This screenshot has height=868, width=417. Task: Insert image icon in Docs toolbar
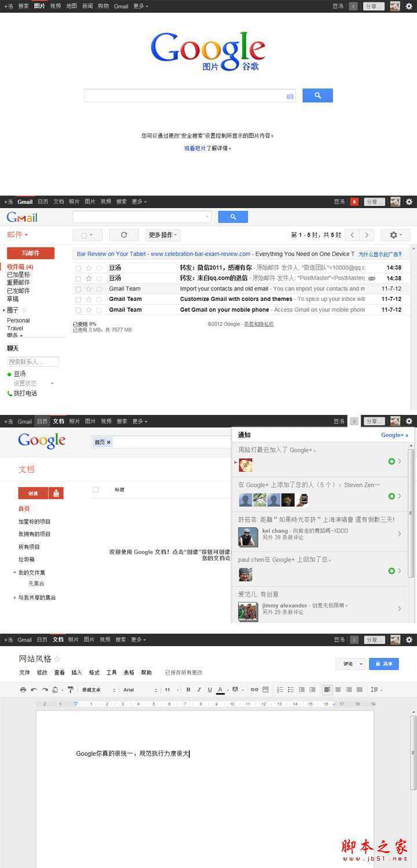click(265, 690)
